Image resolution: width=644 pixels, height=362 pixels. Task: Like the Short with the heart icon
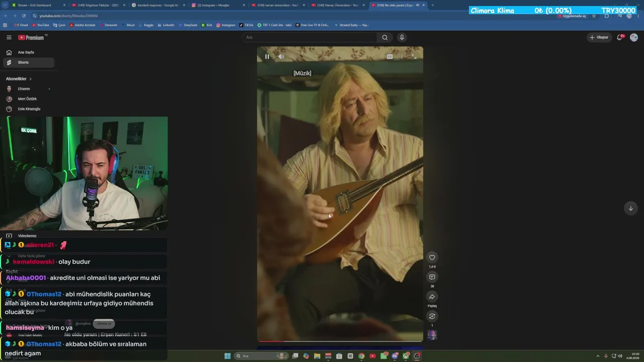[x=432, y=257]
